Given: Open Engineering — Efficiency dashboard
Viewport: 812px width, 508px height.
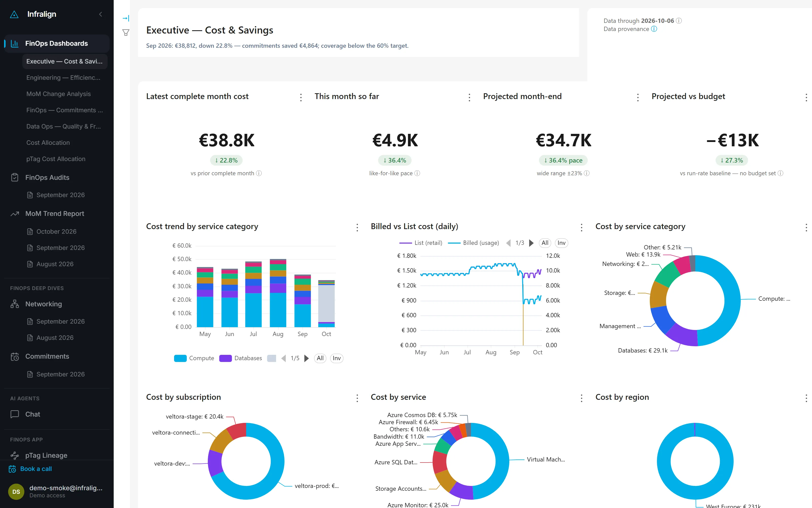Looking at the screenshot, I should pyautogui.click(x=65, y=78).
